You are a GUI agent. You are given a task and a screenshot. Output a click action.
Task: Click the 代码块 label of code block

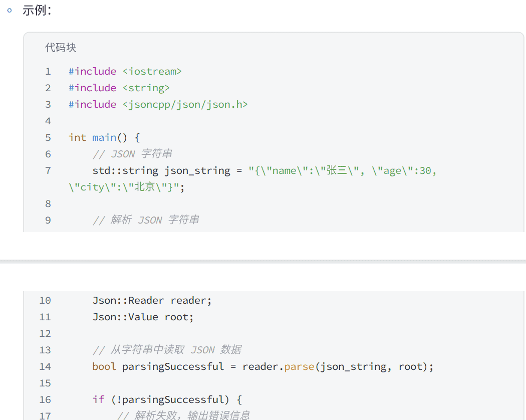[61, 47]
